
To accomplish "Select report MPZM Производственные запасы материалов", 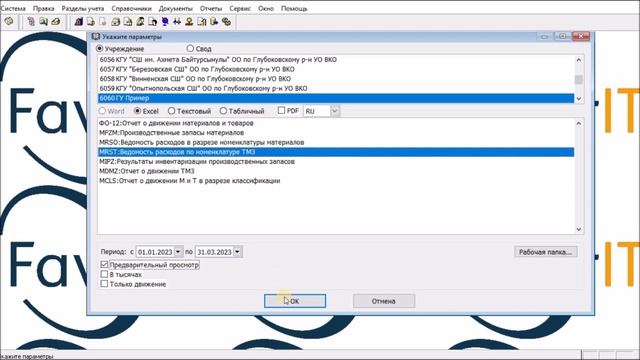I will 336,133.
